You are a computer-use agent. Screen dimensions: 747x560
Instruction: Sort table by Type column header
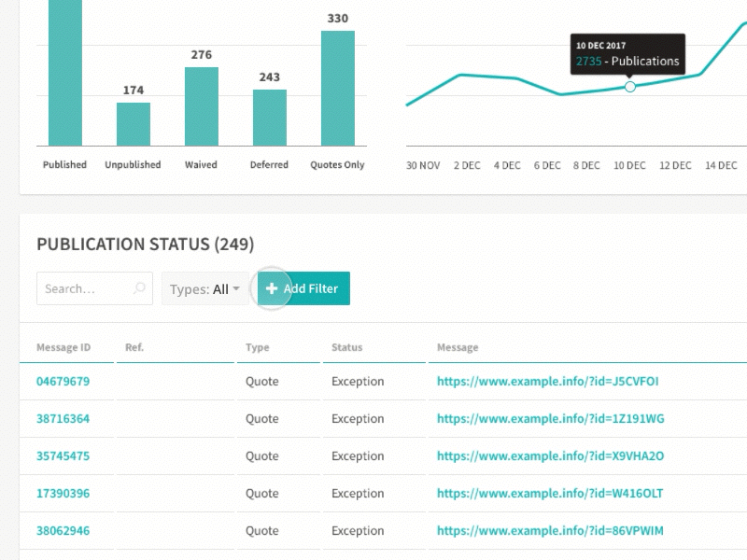coord(257,347)
